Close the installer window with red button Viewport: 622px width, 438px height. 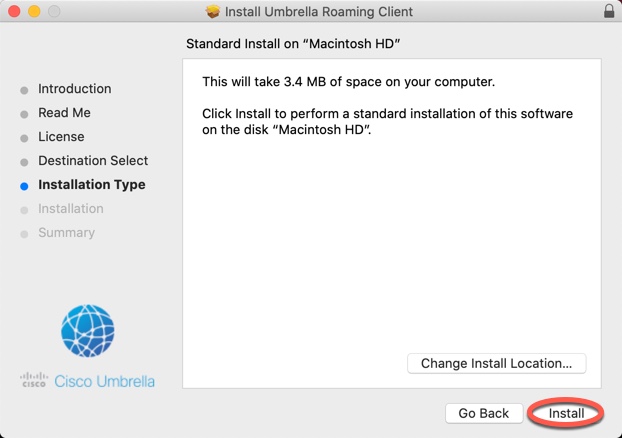tap(14, 11)
